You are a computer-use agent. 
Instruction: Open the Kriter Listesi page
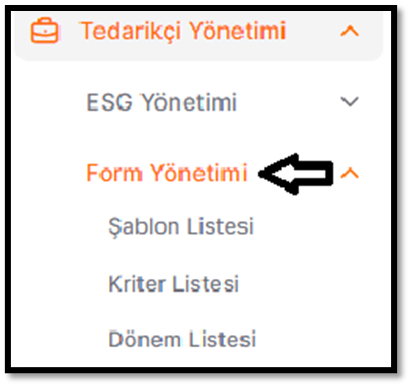click(174, 284)
